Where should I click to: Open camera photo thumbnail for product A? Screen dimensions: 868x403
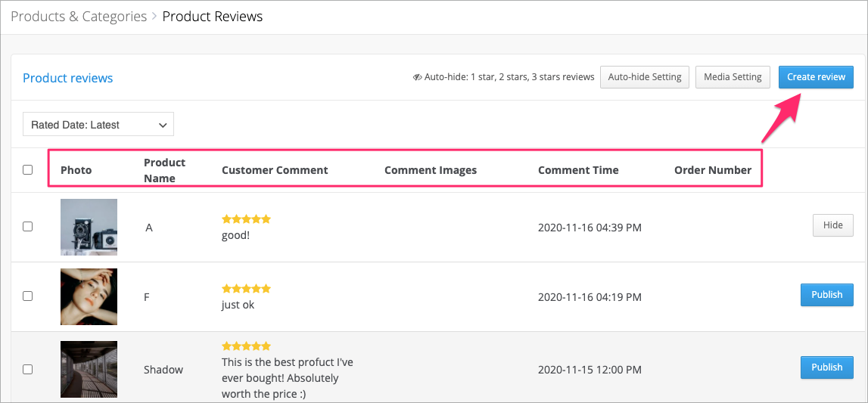(89, 227)
